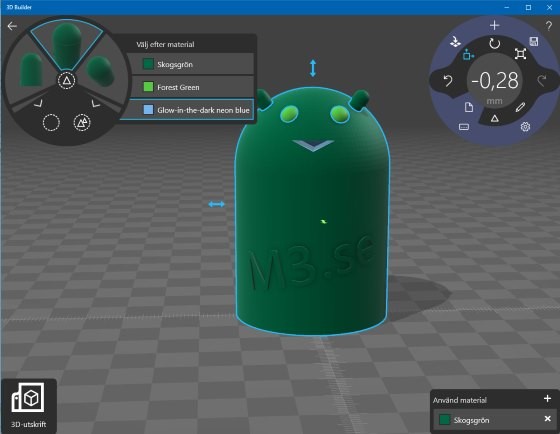Image resolution: width=560 pixels, height=434 pixels.
Task: Click the Använd material heading
Action: point(460,400)
